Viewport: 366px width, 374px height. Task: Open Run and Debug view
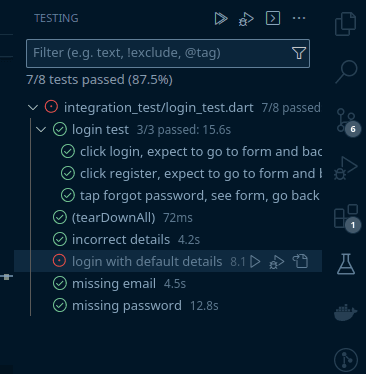point(346,168)
